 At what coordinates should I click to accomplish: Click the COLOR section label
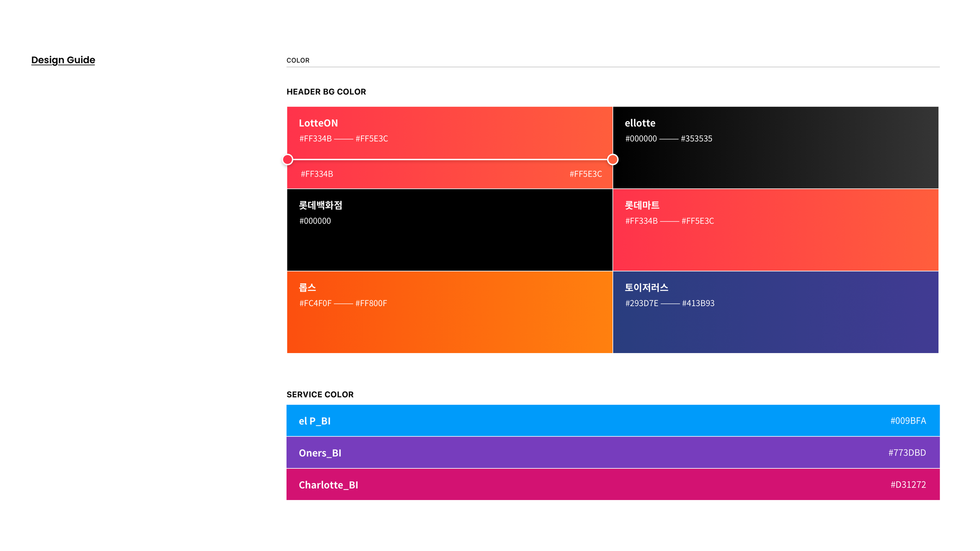(x=298, y=60)
